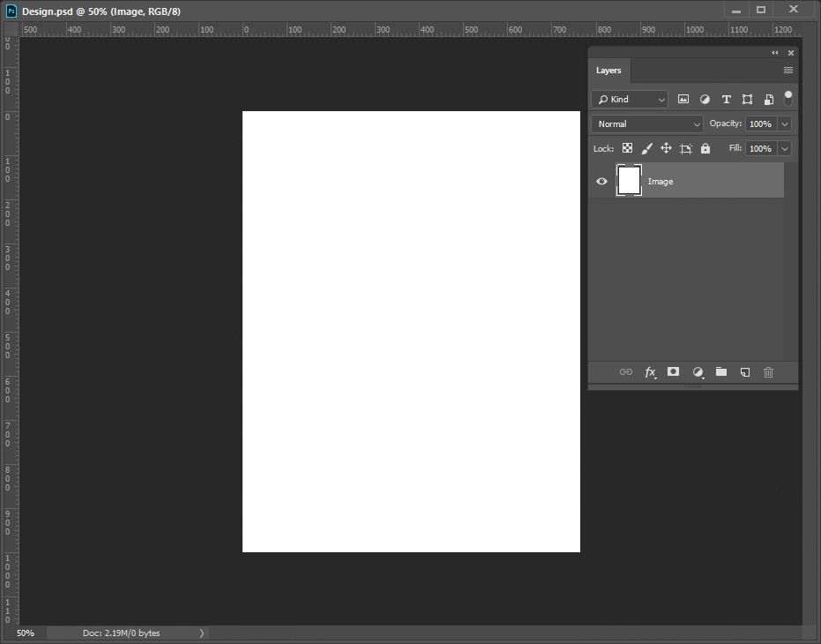Open the blend mode dropdown
This screenshot has height=644, width=821.
click(x=646, y=124)
